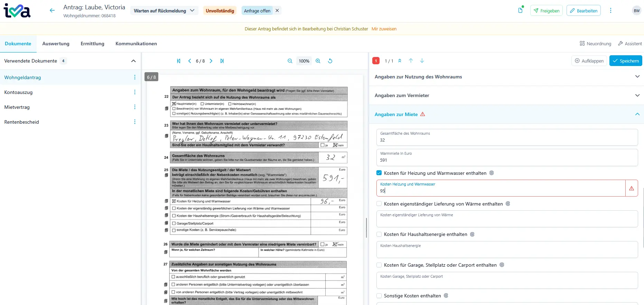Screen dimensions: 644x305
Task: Zoom in the document view
Action: (x=318, y=61)
